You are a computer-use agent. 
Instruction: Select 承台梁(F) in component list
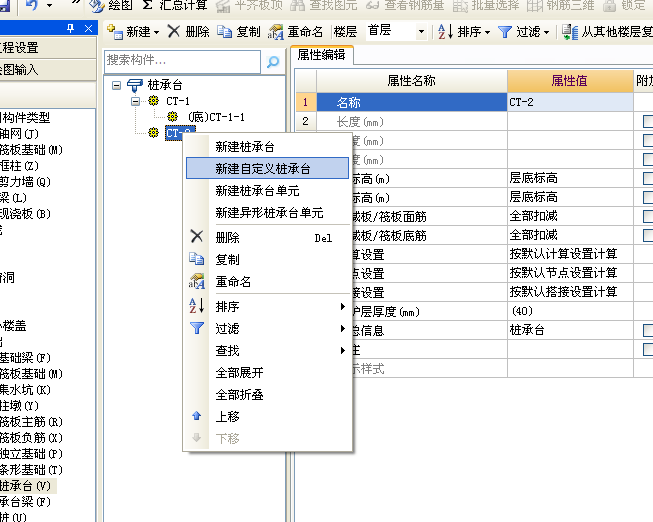(x=25, y=502)
